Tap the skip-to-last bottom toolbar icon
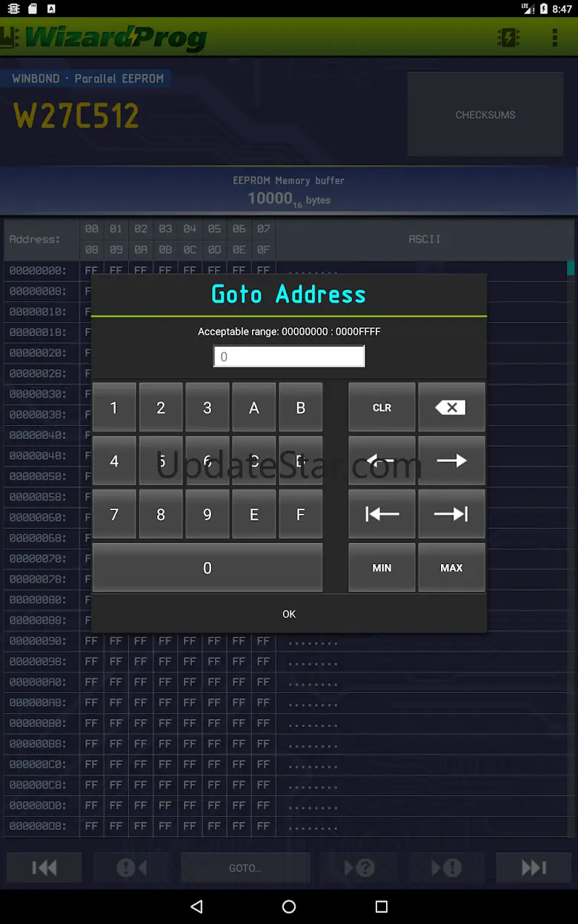The width and height of the screenshot is (578, 924). click(534, 868)
